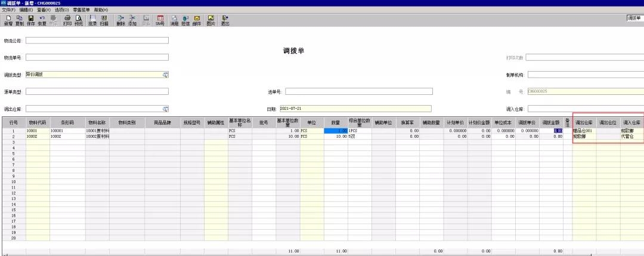Click the 物流公司 input field
The image size is (644, 256).
[x=97, y=41]
